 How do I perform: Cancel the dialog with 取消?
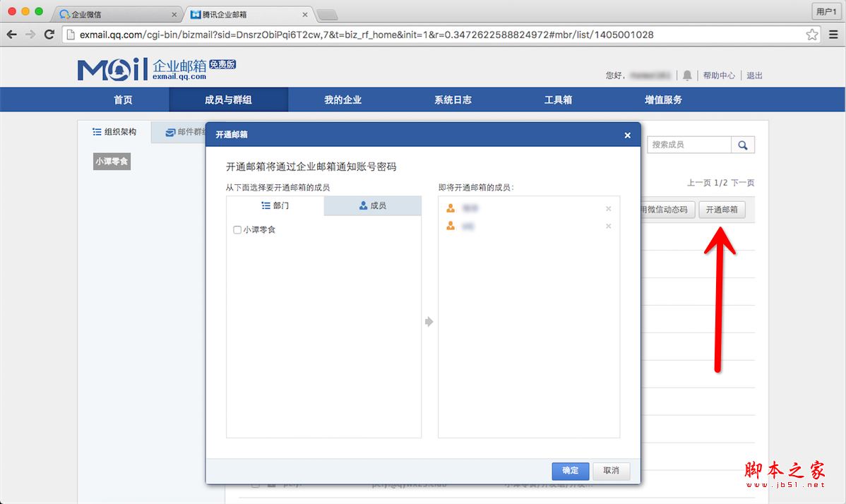click(x=611, y=471)
